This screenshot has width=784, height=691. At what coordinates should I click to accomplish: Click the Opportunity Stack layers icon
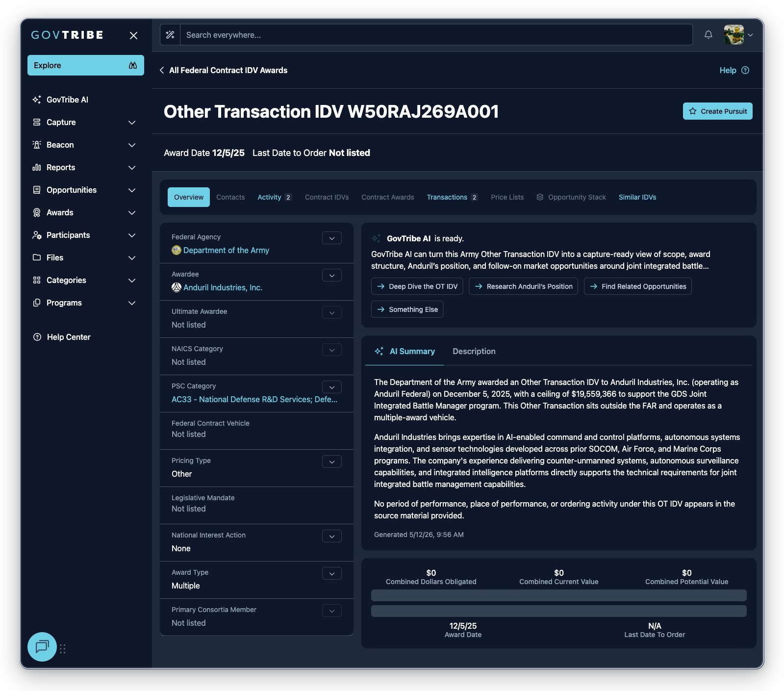pyautogui.click(x=540, y=197)
